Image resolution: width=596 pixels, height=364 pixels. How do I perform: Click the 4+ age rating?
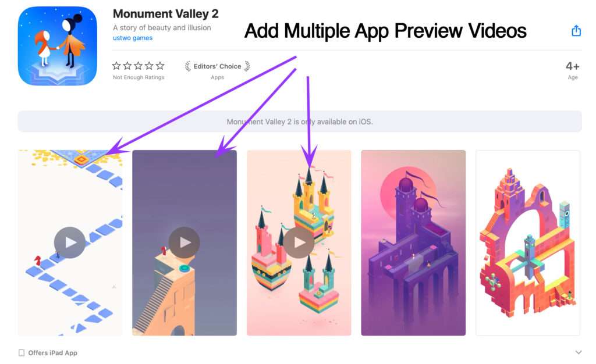coord(573,66)
